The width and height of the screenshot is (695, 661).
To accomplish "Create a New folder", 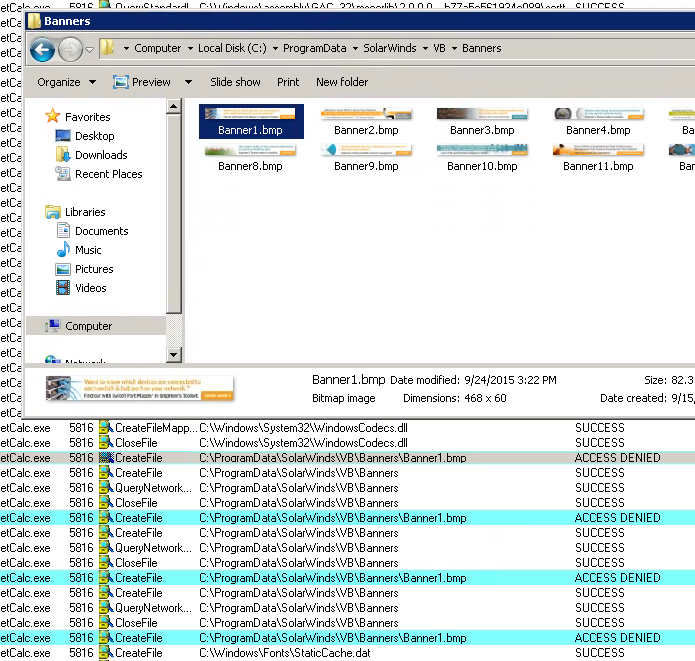I will click(x=342, y=82).
